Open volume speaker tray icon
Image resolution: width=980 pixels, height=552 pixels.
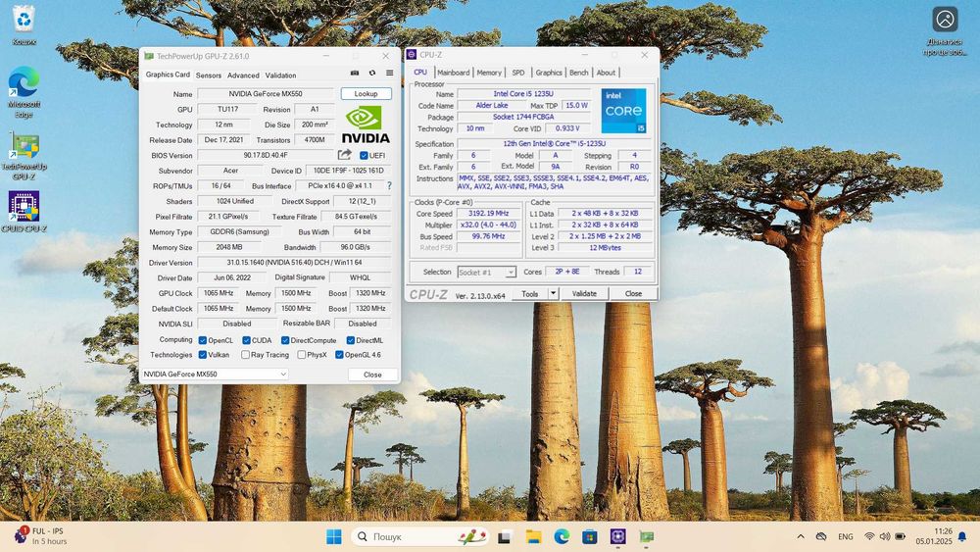(884, 536)
